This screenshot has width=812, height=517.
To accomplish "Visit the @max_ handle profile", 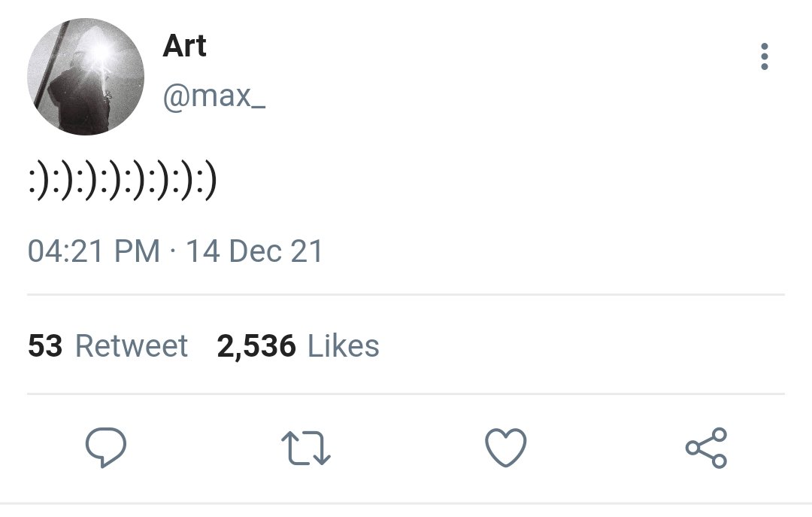I will (x=214, y=96).
